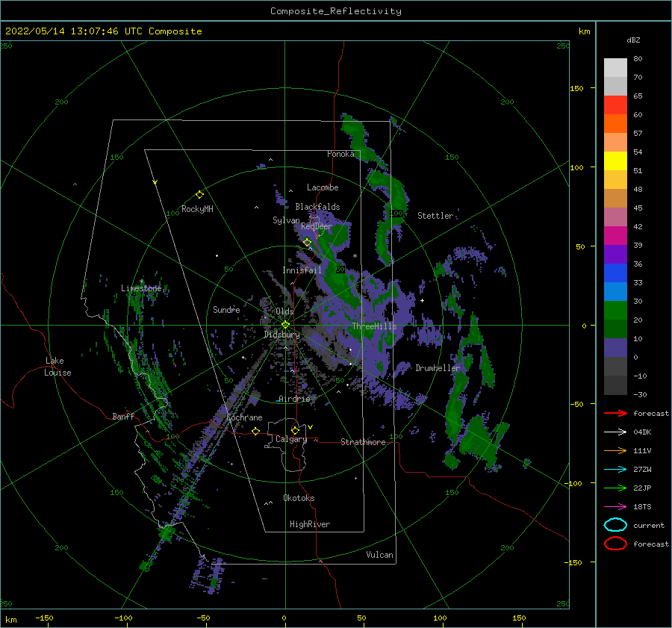
Task: Click the Lake Louise label
Action: click(57, 367)
